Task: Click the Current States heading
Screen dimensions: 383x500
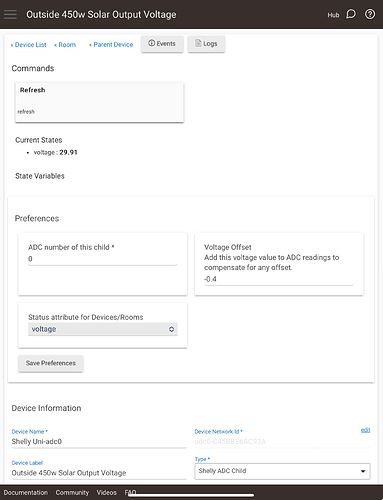Action: [x=39, y=140]
